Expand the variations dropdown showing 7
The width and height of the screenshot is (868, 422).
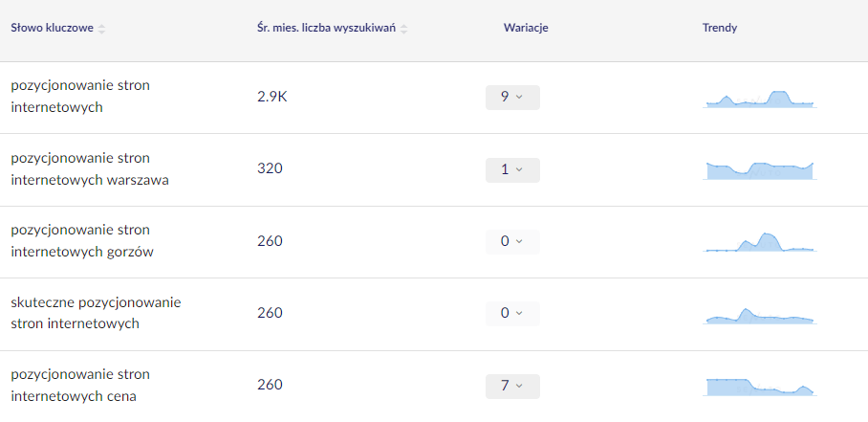[x=512, y=386]
